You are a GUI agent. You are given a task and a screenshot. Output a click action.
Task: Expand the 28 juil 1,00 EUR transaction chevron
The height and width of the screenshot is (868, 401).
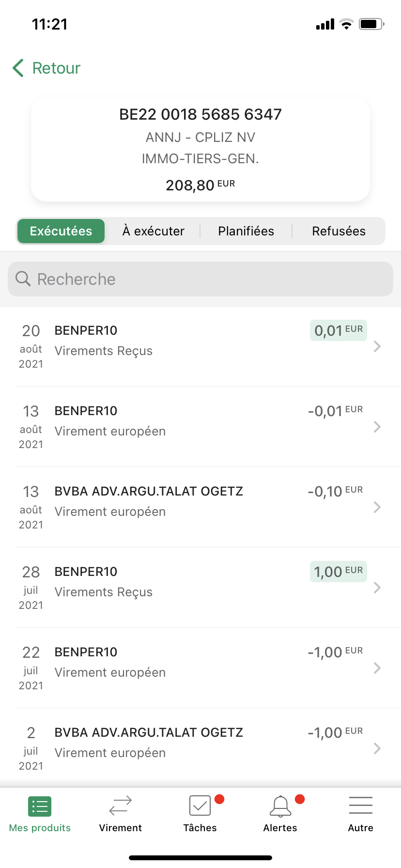pos(377,588)
